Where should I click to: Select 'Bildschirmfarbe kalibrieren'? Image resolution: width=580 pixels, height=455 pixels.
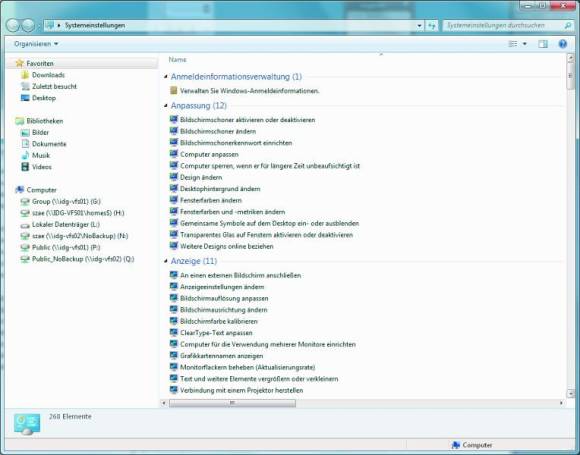pyautogui.click(x=219, y=321)
